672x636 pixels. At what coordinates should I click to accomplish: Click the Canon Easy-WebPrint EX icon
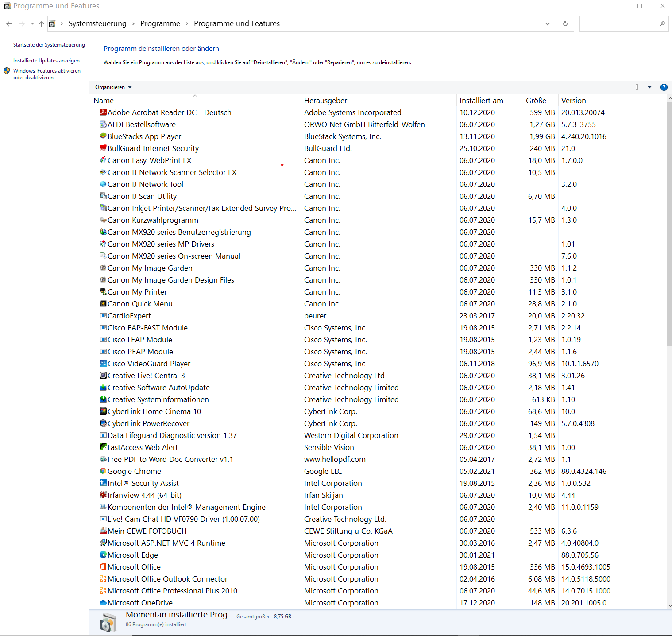click(x=103, y=160)
